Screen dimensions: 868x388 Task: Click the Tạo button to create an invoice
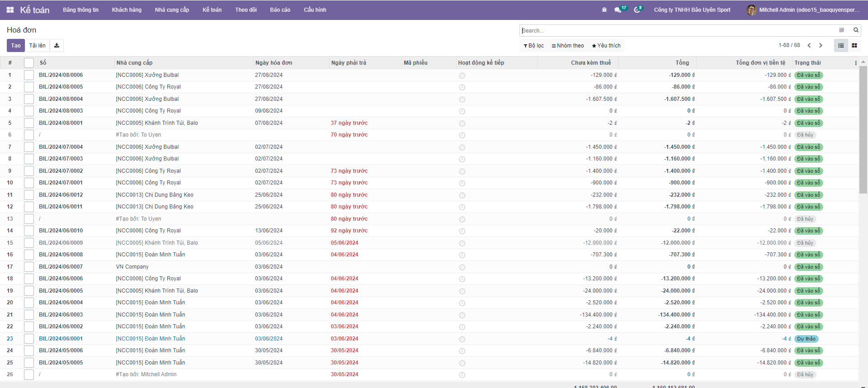(x=16, y=45)
